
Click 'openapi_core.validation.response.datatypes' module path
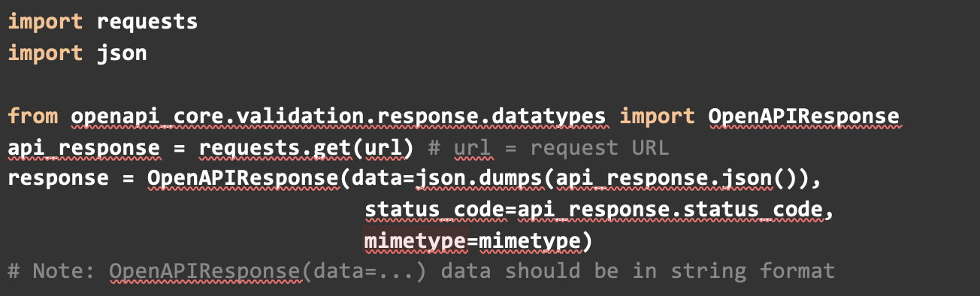coord(338,116)
